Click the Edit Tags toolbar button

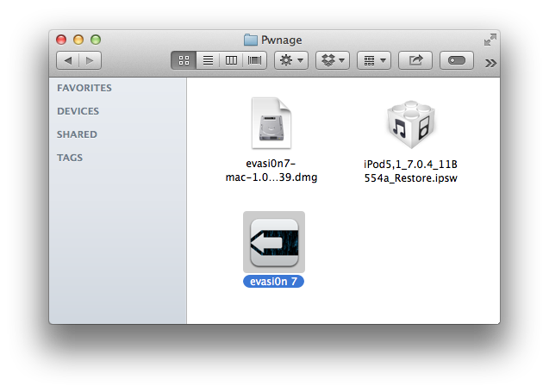point(457,60)
